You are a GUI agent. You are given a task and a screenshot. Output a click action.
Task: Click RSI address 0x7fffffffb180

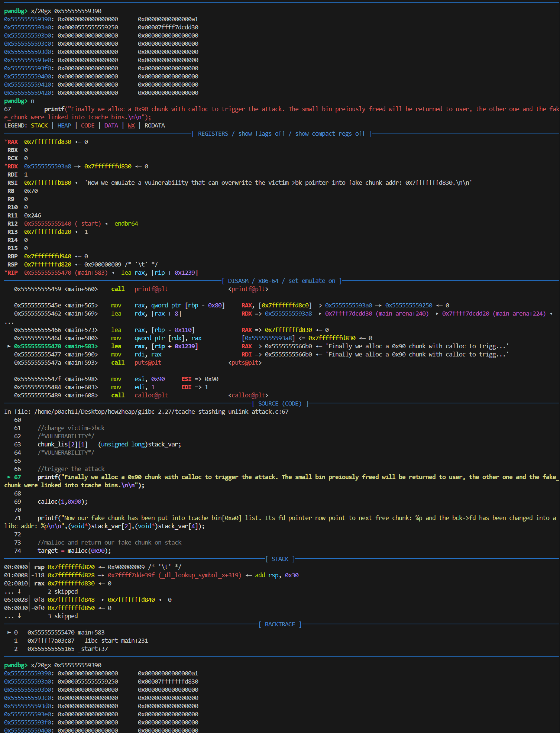[x=48, y=183]
